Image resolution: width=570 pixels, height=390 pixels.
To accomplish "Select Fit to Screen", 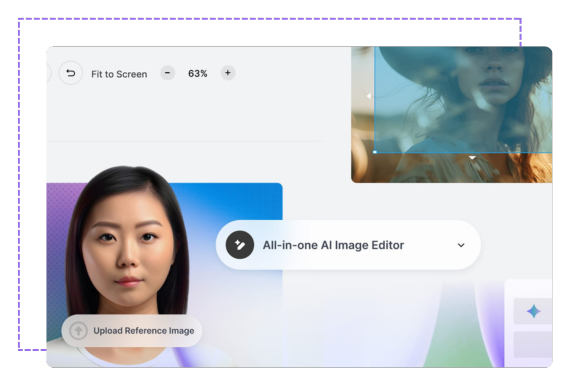I will 119,74.
